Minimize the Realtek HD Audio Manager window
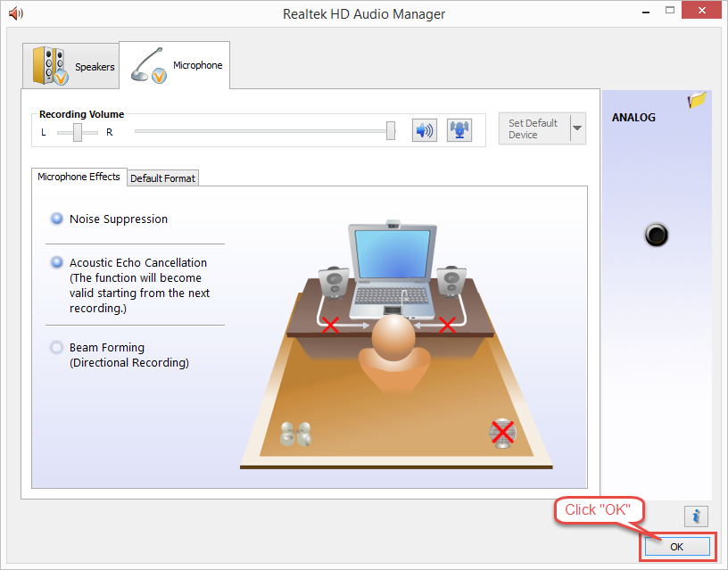 tap(646, 12)
